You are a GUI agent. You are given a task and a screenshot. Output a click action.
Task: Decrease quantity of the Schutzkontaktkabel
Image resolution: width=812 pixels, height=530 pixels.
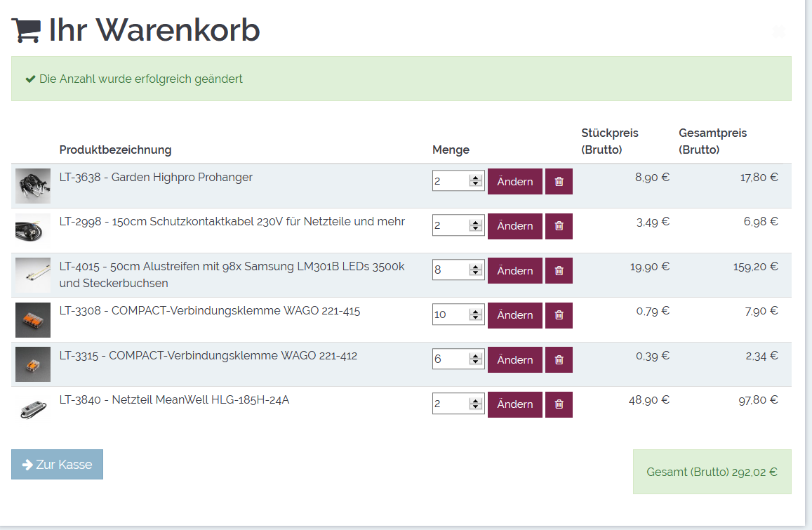click(x=477, y=229)
